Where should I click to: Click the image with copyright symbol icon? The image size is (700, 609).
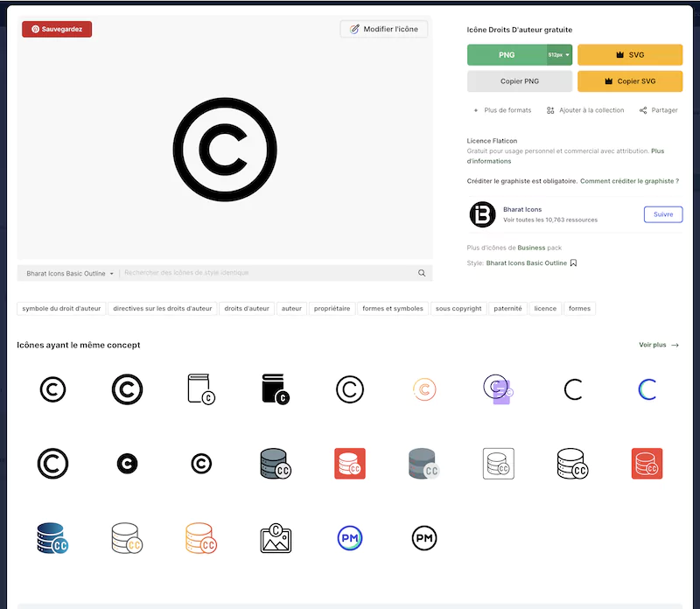point(275,538)
